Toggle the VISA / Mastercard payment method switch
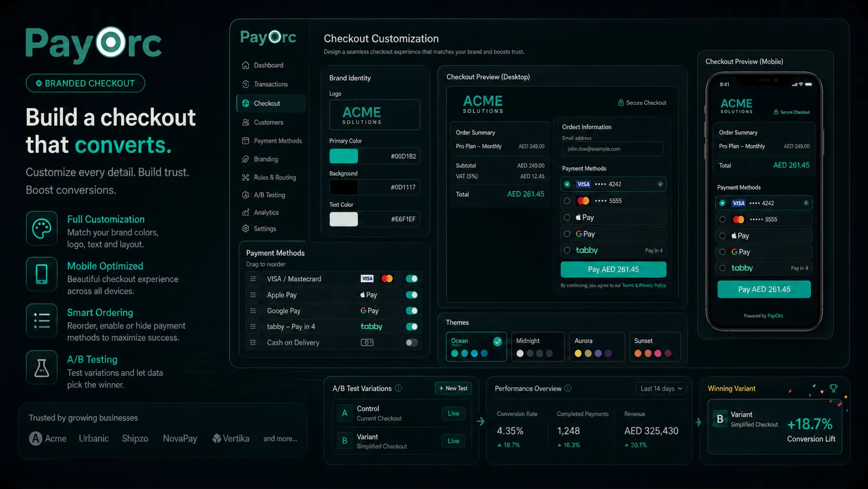 pos(412,279)
